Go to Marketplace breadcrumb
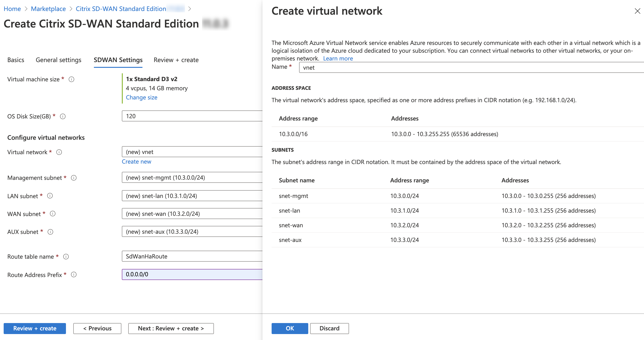The height and width of the screenshot is (340, 644). [x=48, y=9]
